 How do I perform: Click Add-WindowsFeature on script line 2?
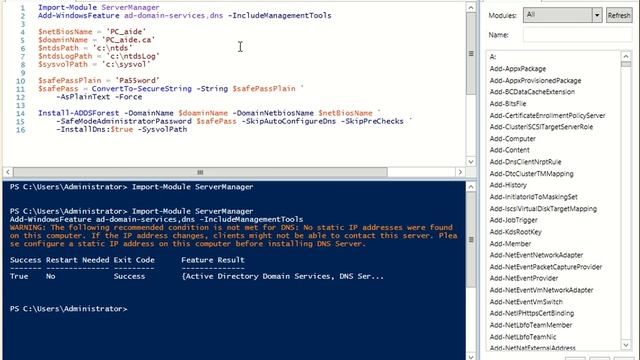(78, 16)
